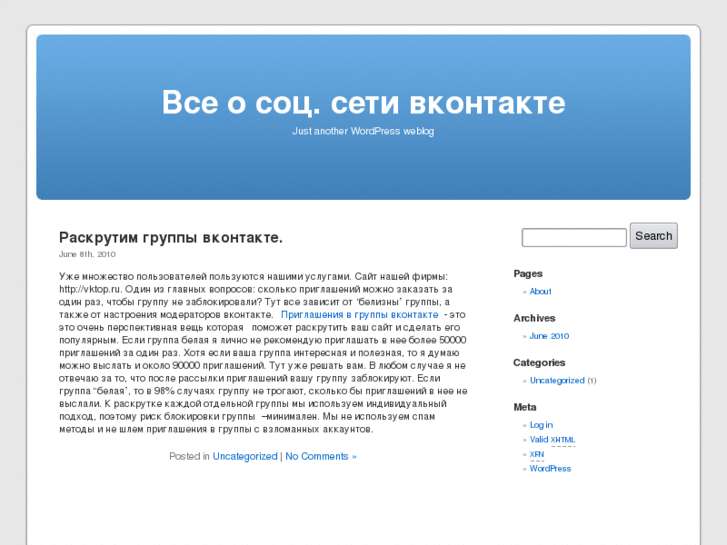Open blog title "Все о соц. сети вконтакте"
The height and width of the screenshot is (545, 727).
pyautogui.click(x=363, y=103)
